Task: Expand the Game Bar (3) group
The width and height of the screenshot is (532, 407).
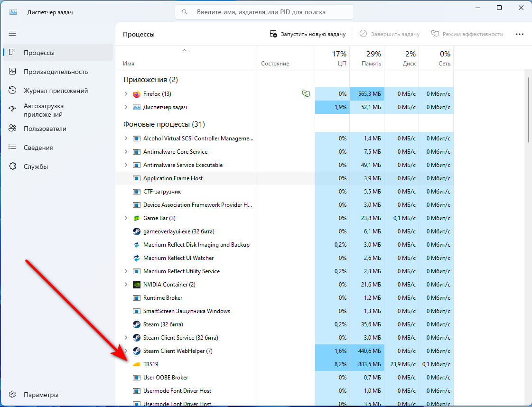Action: coord(126,218)
